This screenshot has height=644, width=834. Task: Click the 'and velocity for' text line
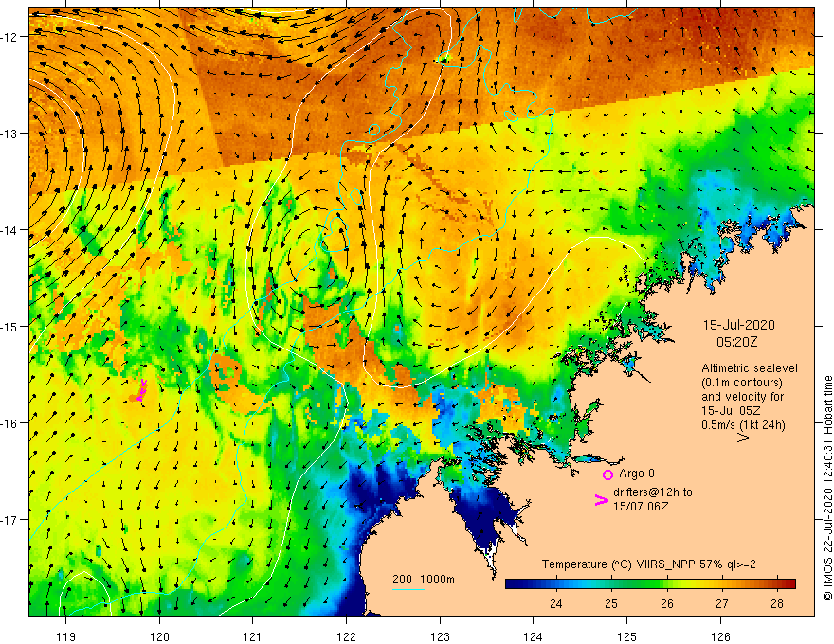point(742,397)
